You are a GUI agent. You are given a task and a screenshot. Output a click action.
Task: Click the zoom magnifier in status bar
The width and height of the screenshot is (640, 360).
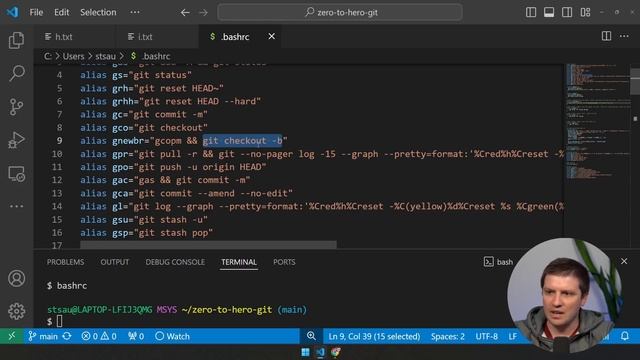311,336
